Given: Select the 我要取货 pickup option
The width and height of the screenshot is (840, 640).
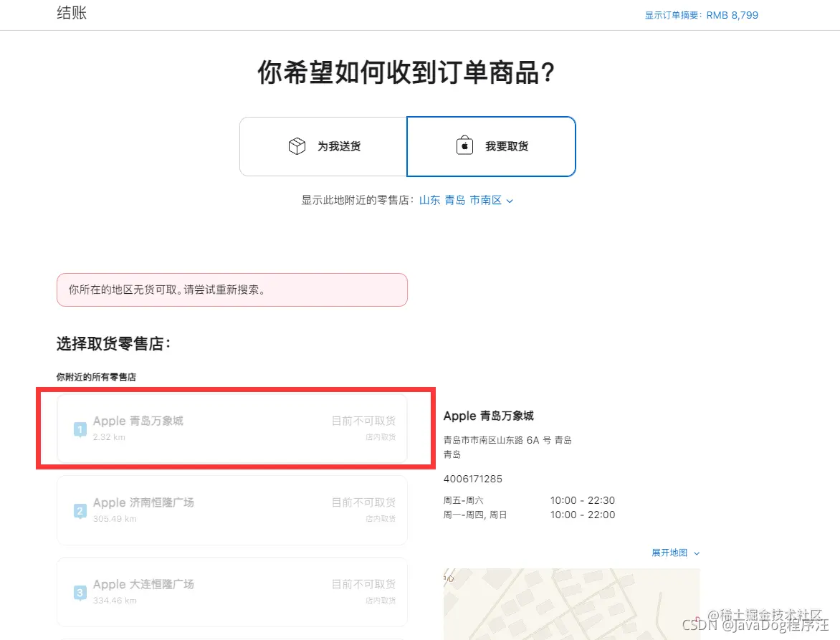Looking at the screenshot, I should [x=491, y=146].
